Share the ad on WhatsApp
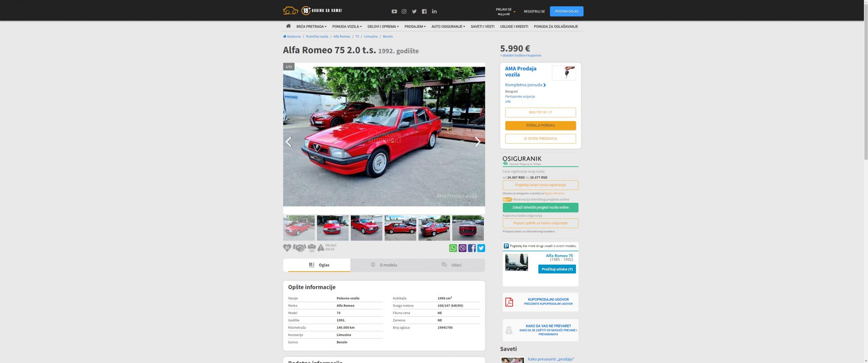The image size is (868, 363). (x=453, y=248)
